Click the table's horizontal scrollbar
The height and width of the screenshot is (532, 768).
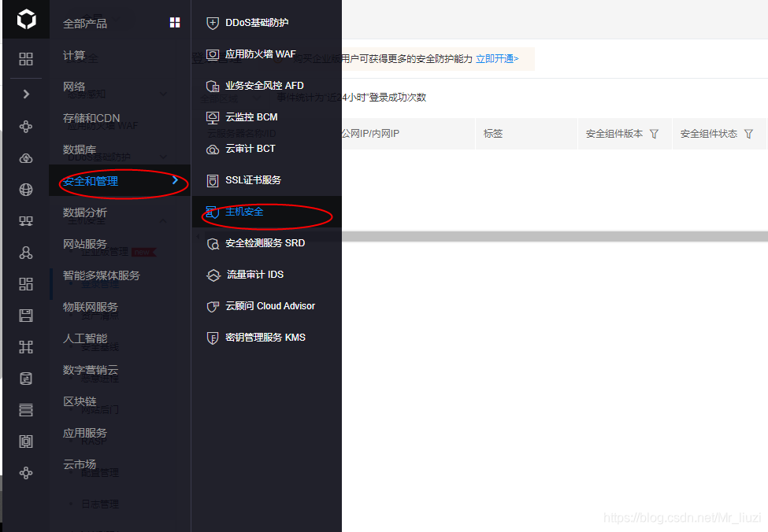[555, 236]
